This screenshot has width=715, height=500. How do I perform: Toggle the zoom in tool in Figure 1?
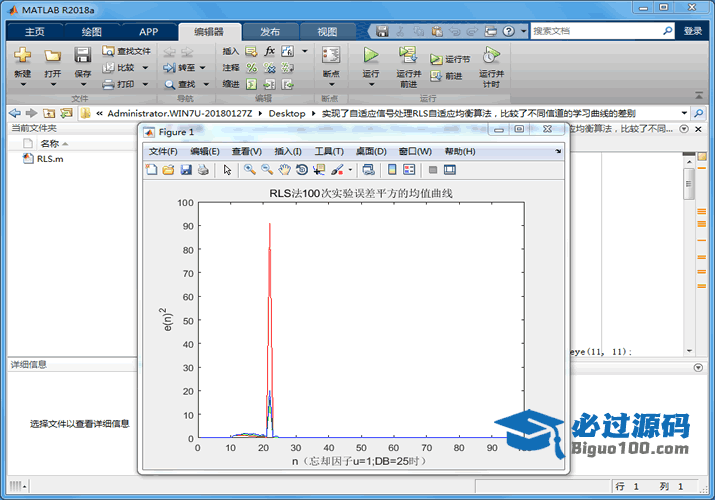[249, 170]
